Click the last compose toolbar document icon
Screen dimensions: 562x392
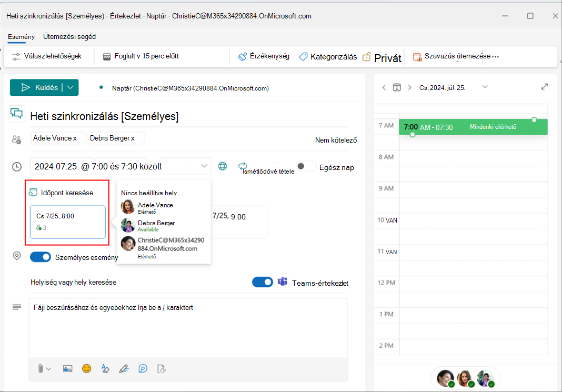[x=162, y=369]
